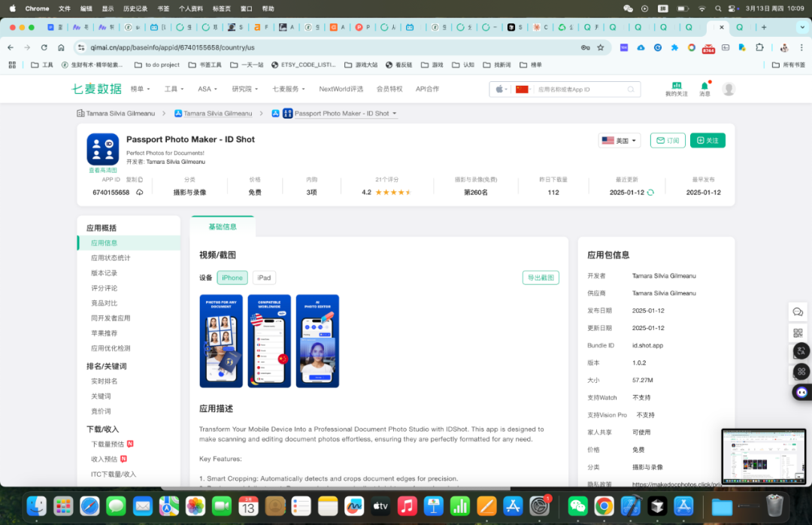This screenshot has width=812, height=525.
Task: Select the iPhone device toggle
Action: (x=232, y=278)
